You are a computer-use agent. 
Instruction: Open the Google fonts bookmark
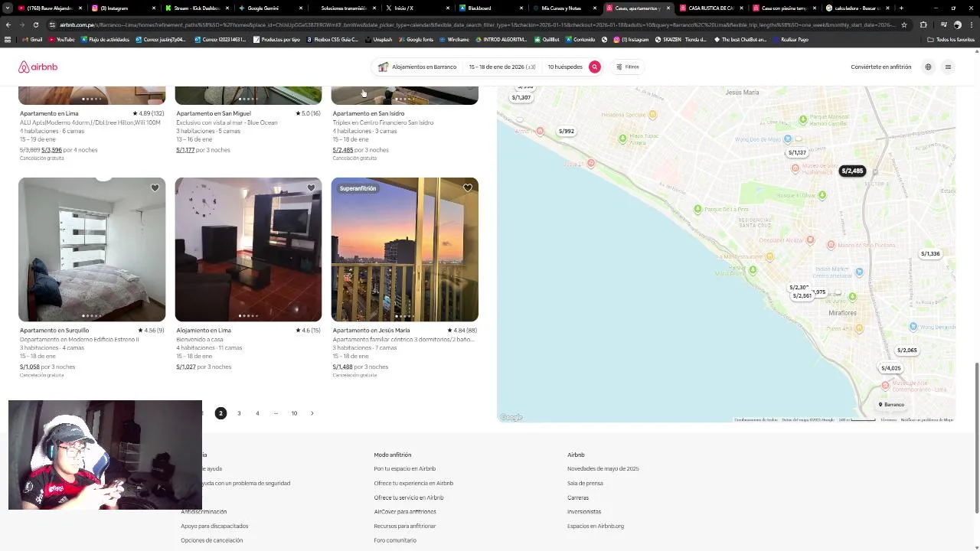[416, 39]
